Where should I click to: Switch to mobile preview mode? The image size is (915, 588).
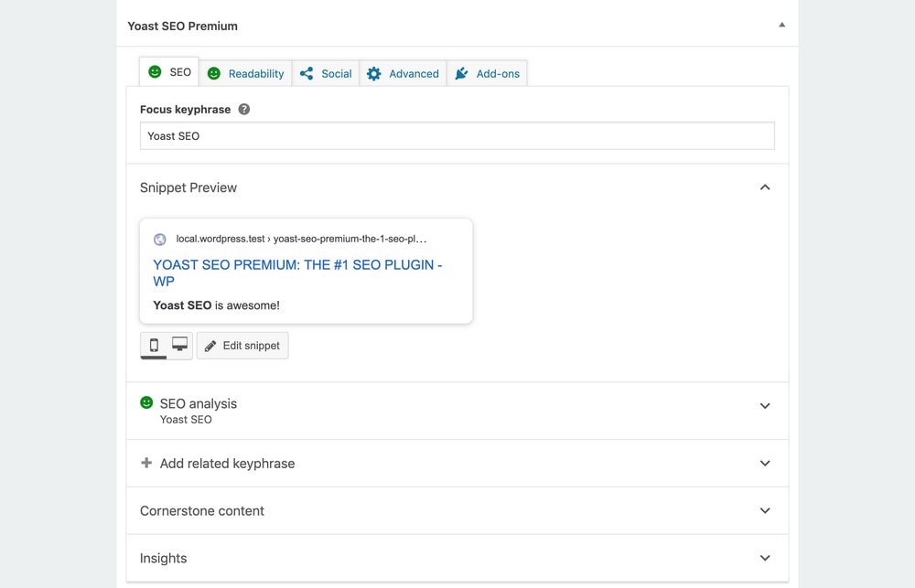[154, 346]
